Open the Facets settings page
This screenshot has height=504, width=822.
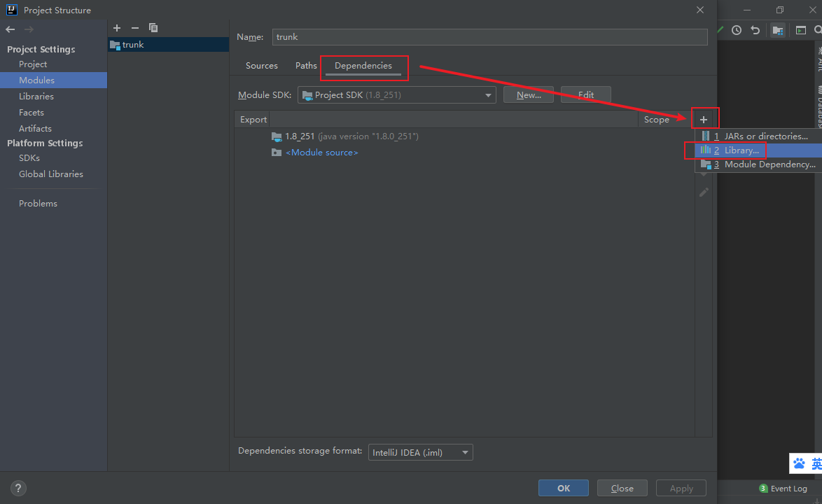[32, 113]
